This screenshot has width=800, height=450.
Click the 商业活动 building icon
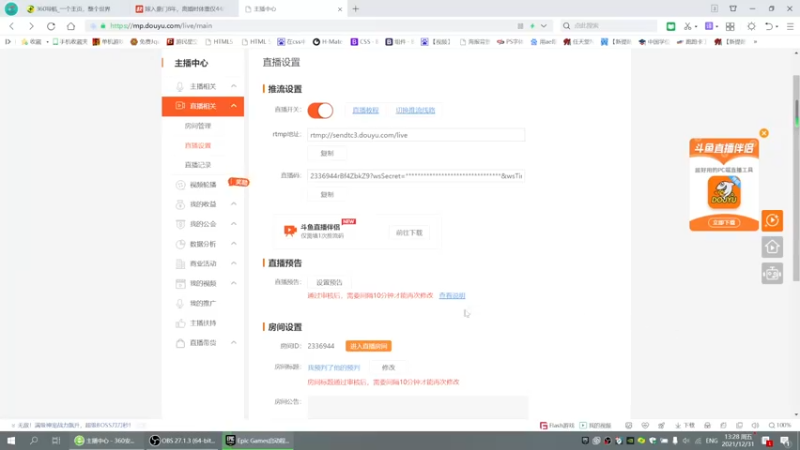tap(180, 264)
